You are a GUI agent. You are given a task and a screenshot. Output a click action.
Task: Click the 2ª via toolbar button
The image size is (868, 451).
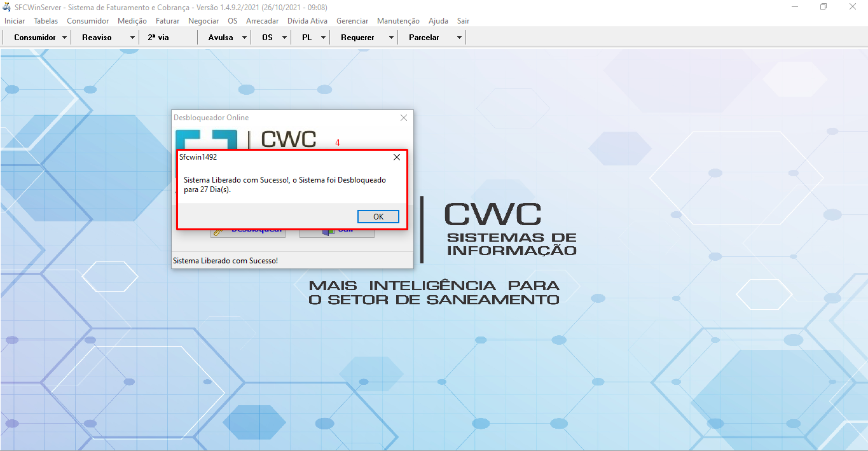(158, 38)
